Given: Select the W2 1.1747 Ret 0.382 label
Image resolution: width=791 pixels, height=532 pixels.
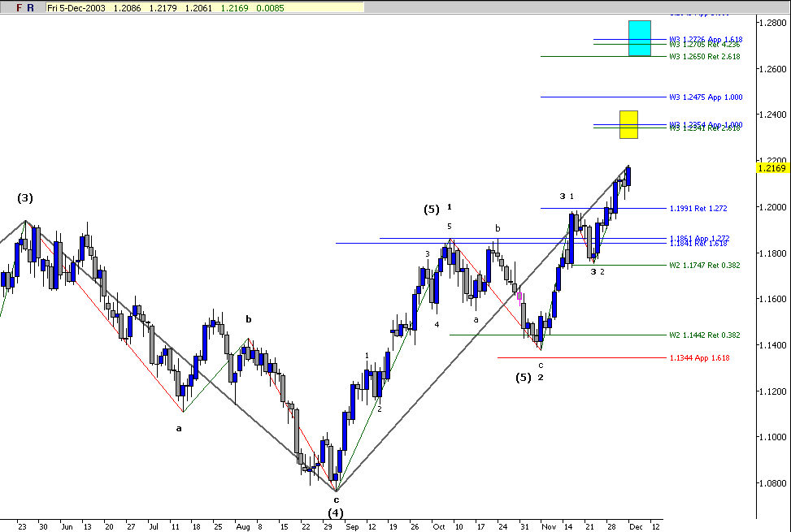Looking at the screenshot, I should [704, 265].
